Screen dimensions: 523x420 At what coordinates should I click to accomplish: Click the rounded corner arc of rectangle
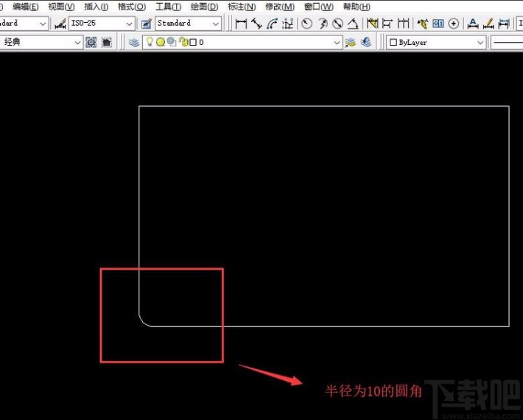[x=144, y=322]
